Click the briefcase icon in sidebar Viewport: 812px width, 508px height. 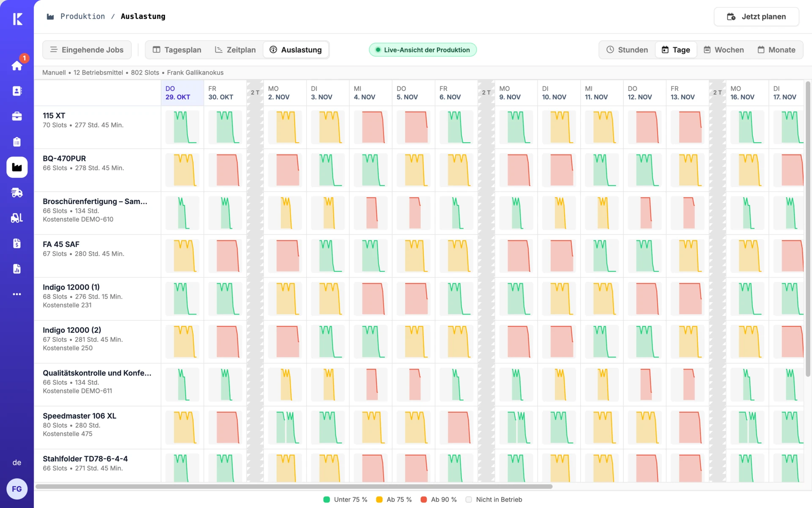(17, 116)
